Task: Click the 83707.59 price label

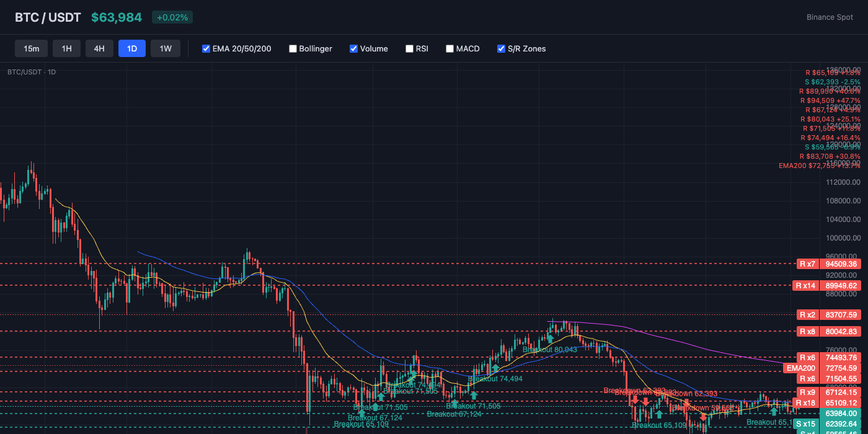Action: click(841, 315)
